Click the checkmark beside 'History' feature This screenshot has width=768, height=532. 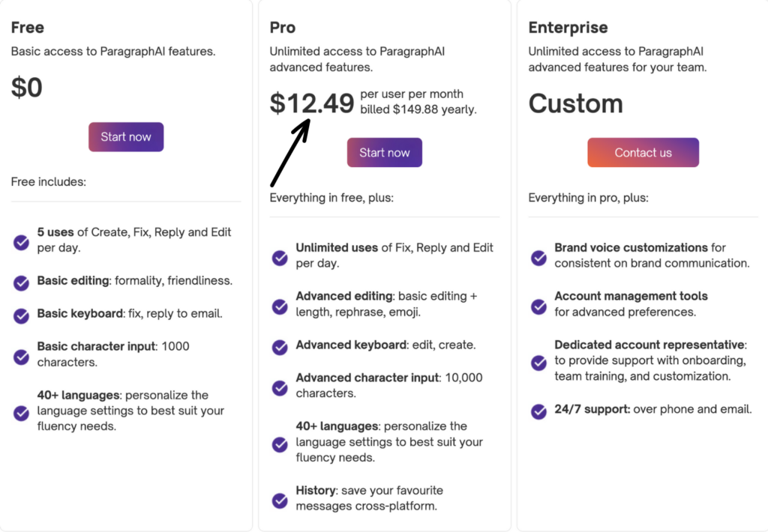[280, 497]
